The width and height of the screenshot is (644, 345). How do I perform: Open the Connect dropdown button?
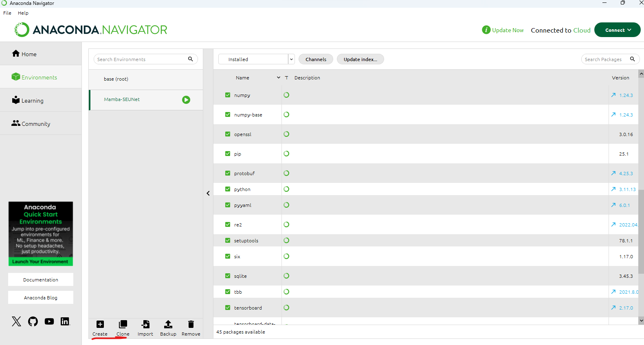617,30
